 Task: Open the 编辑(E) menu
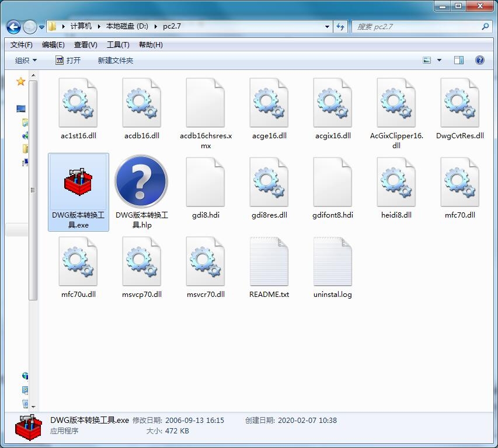[53, 45]
